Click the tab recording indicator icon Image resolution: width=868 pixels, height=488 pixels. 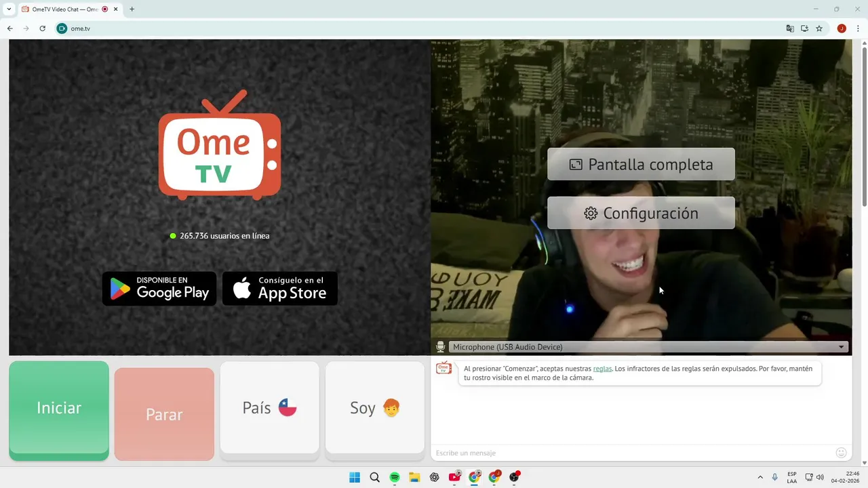coord(104,9)
